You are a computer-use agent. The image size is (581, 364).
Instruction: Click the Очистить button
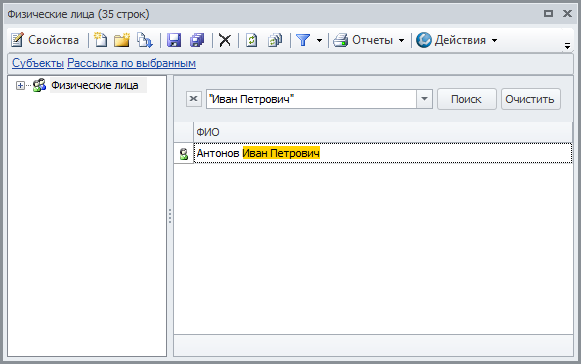click(531, 99)
